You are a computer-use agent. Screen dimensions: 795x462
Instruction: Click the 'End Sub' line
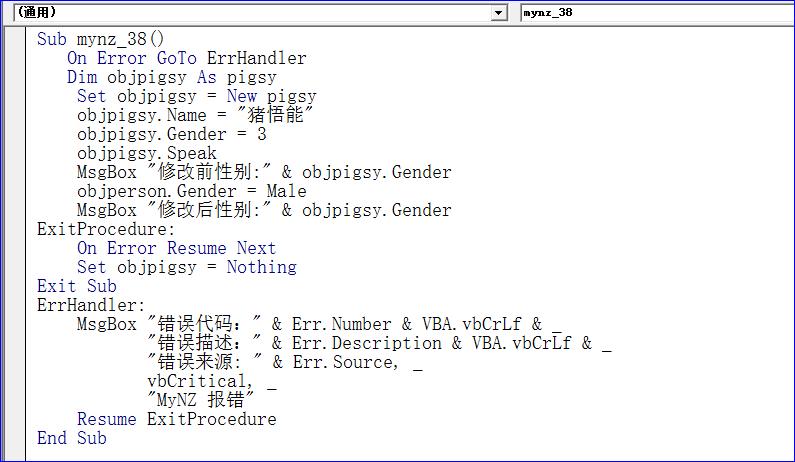[x=71, y=439]
